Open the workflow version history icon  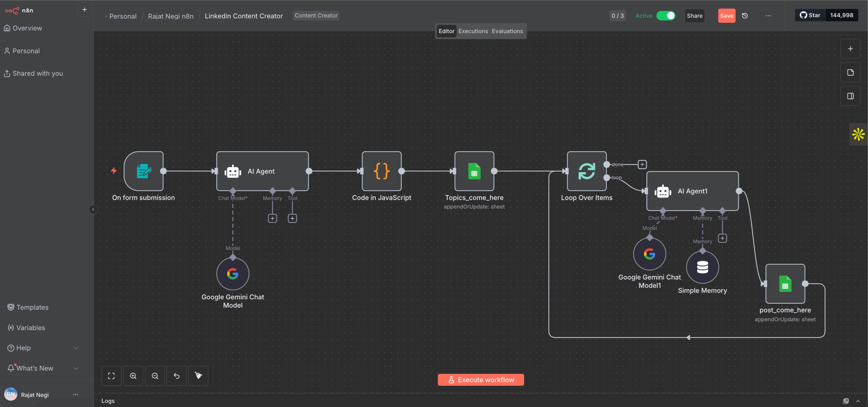click(745, 16)
